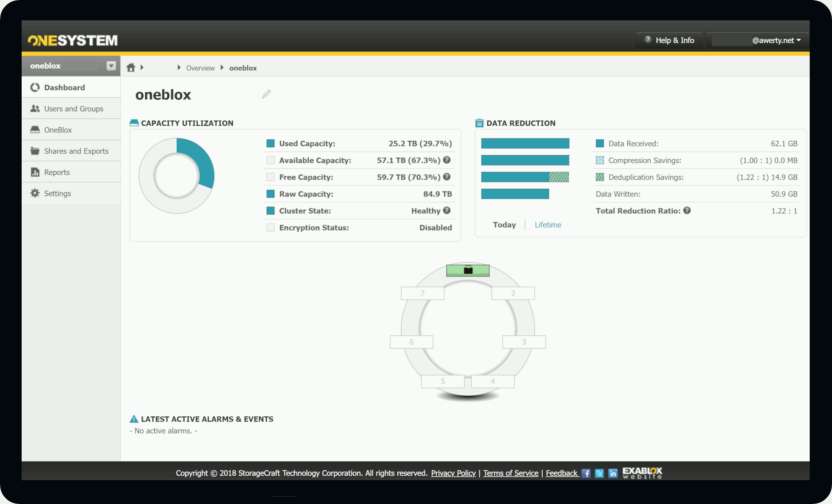Open the Privacy Policy link
The height and width of the screenshot is (504, 832).
453,473
